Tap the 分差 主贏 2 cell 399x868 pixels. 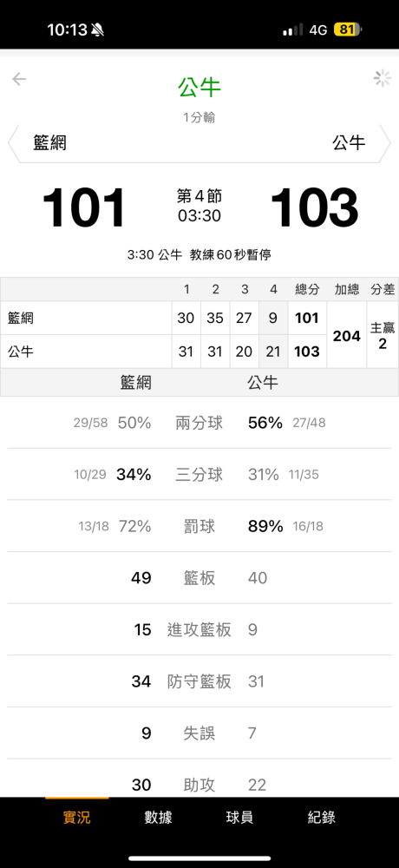coord(383,335)
